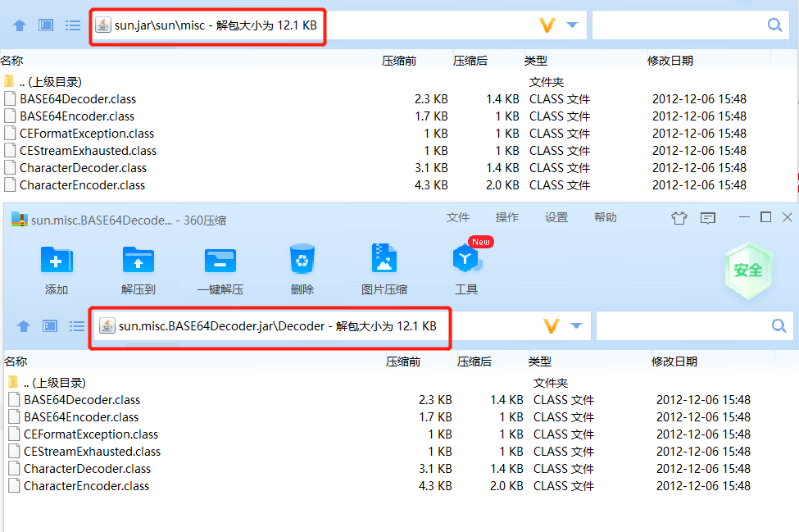Expand address dropdown in sun.jar window
Image resolution: width=799 pixels, height=532 pixels.
tap(572, 25)
